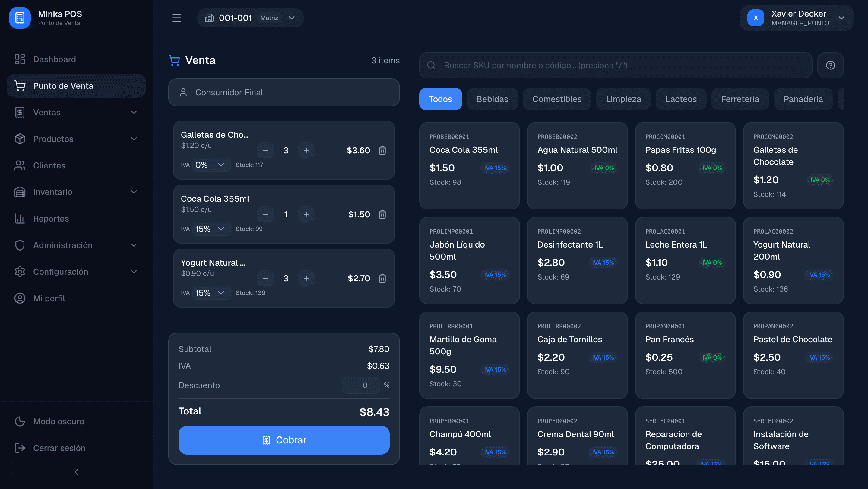
Task: Change IVA rate for Yogurt Natural item
Action: tap(211, 293)
